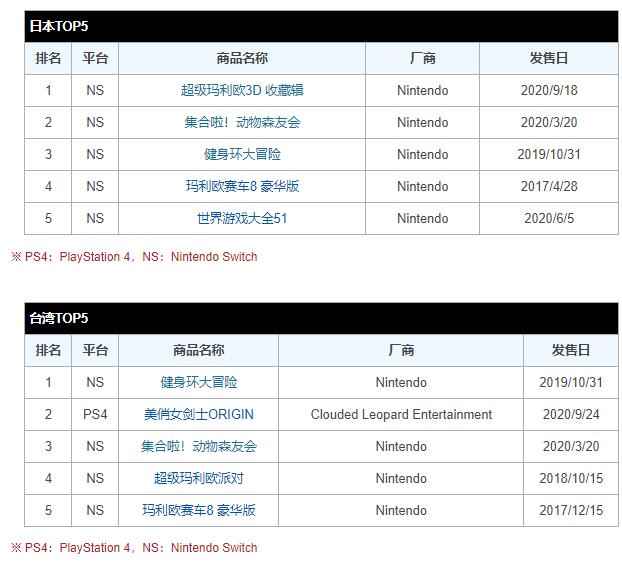The width and height of the screenshot is (622, 565).
Task: Open 超级玛利欧派对 link
Action: tap(198, 479)
